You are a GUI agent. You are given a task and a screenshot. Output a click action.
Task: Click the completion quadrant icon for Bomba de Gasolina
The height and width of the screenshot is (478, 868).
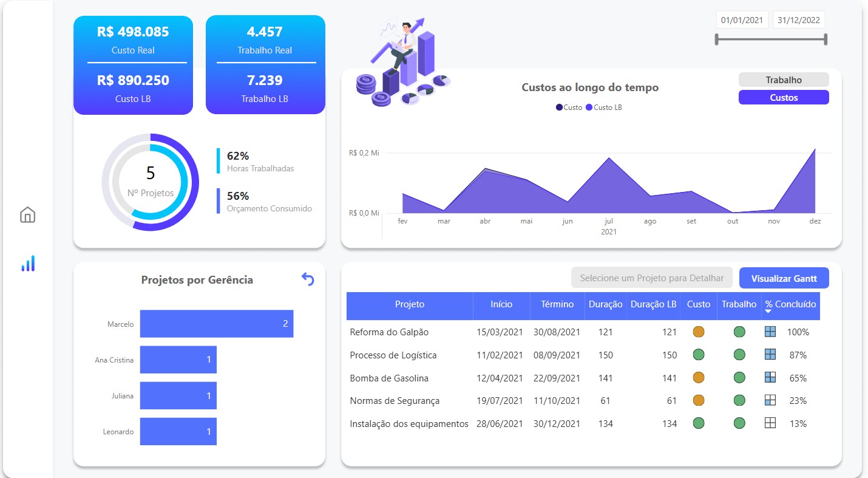click(x=770, y=377)
